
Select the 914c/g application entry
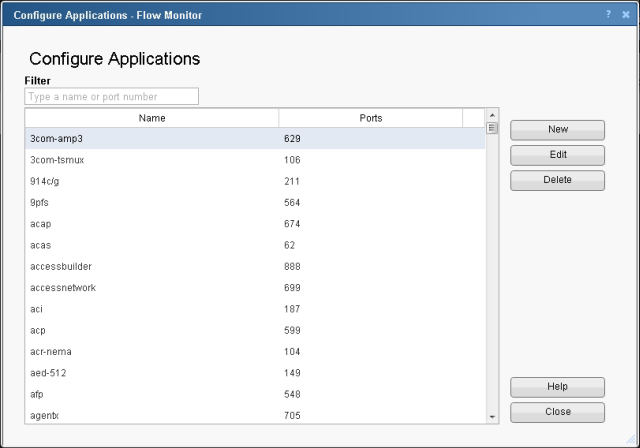[150, 181]
